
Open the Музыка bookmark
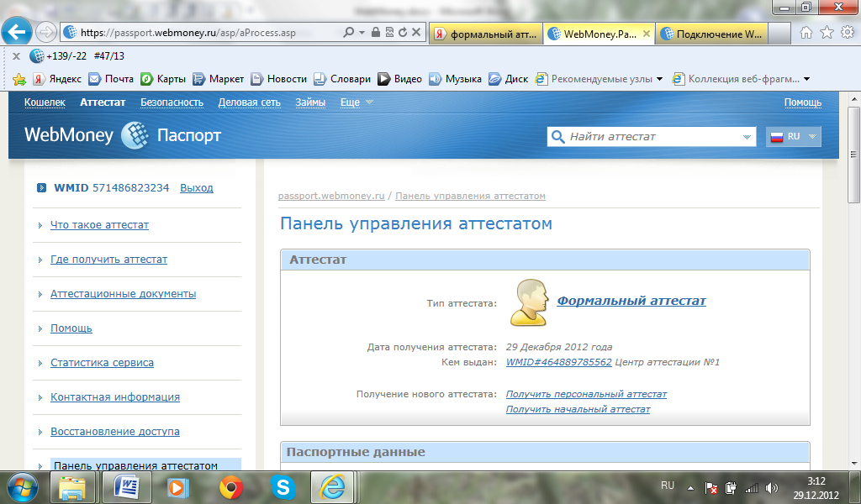coord(455,79)
